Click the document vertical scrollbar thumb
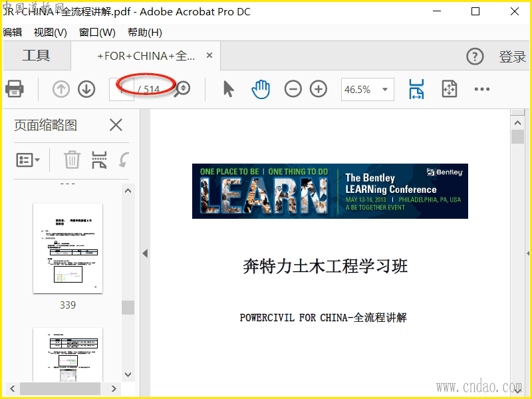The image size is (532, 399). (x=517, y=137)
